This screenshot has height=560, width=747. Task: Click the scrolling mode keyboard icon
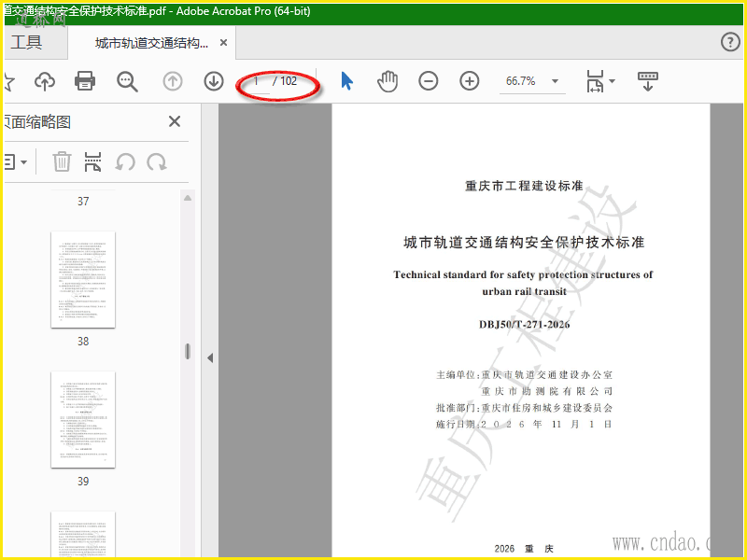647,81
